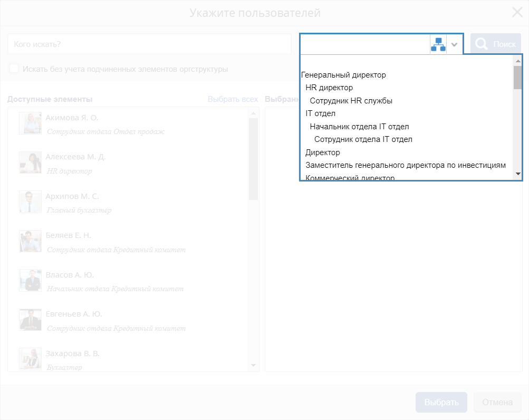
Task: Click the org structure hierarchy icon
Action: pos(438,44)
